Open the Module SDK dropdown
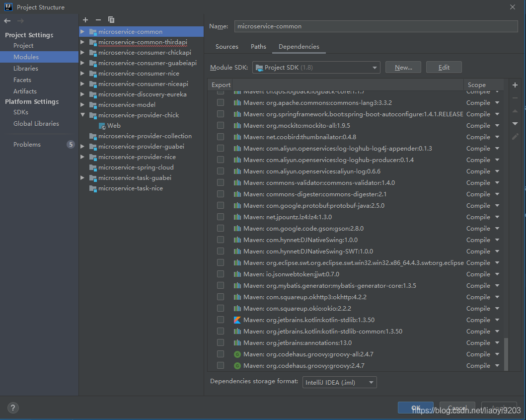Viewport: 526px width, 420px height. [x=316, y=68]
